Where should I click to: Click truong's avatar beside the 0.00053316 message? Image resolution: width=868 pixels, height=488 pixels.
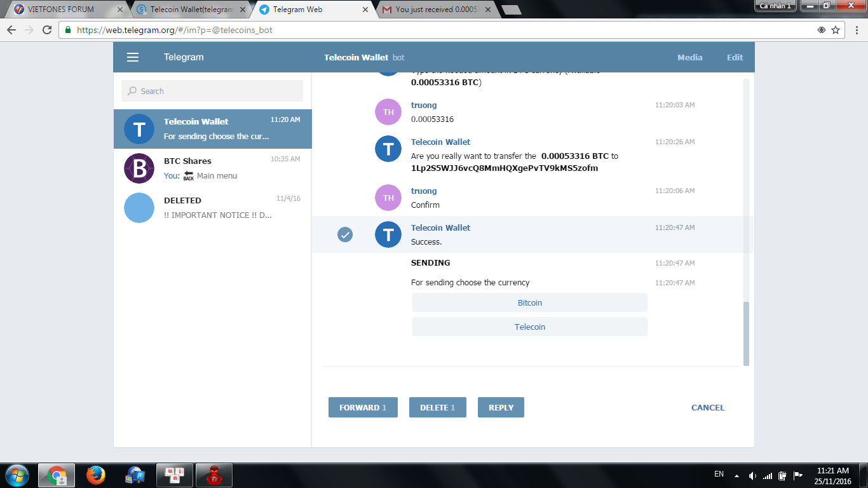click(x=388, y=112)
